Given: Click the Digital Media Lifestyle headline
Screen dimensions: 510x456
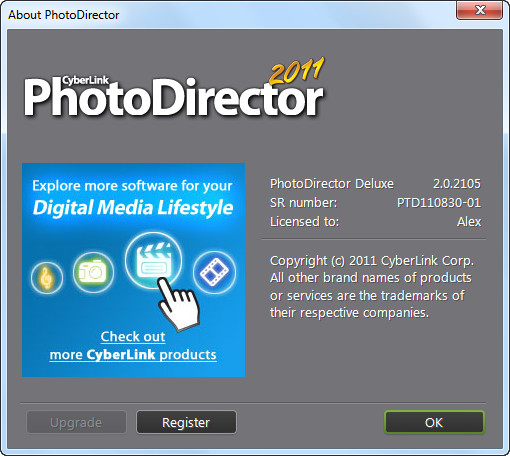Looking at the screenshot, I should coord(133,208).
